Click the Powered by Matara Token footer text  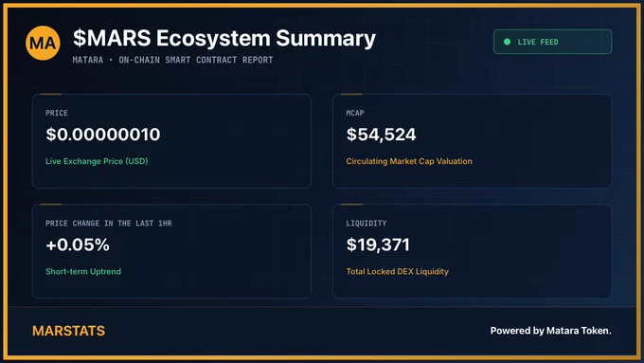(x=551, y=331)
